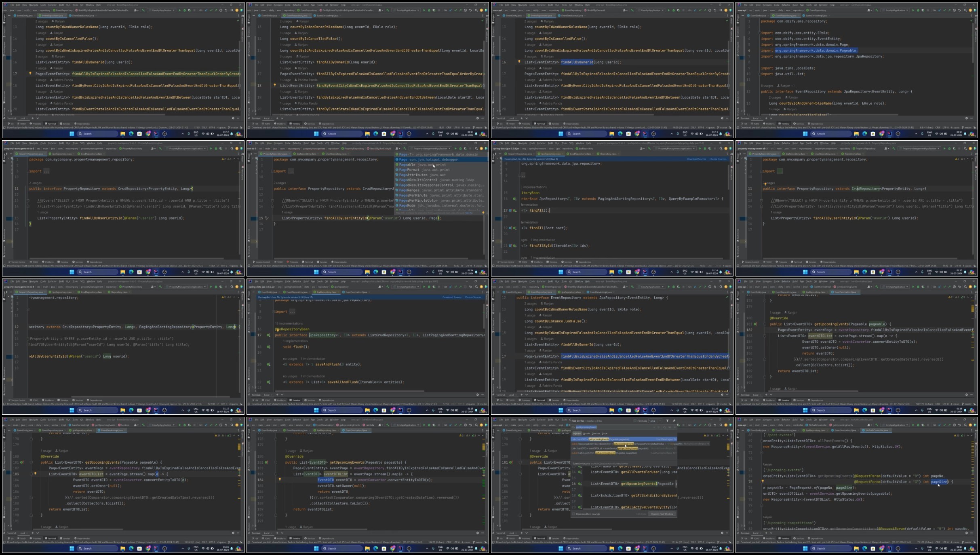Screen dimensions: 980x555
Task: Click the Rollback undo icon in NoAuthController frame
Action: 959,425
